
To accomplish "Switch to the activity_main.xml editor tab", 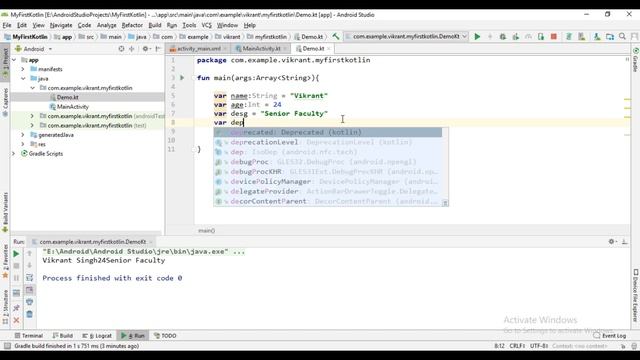I will tap(198, 49).
